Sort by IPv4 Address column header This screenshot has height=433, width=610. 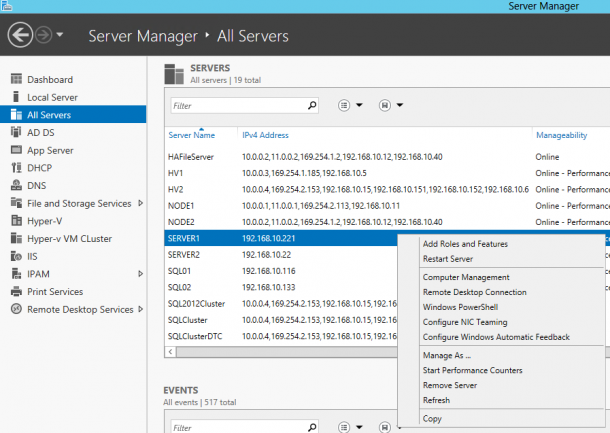tap(265, 135)
